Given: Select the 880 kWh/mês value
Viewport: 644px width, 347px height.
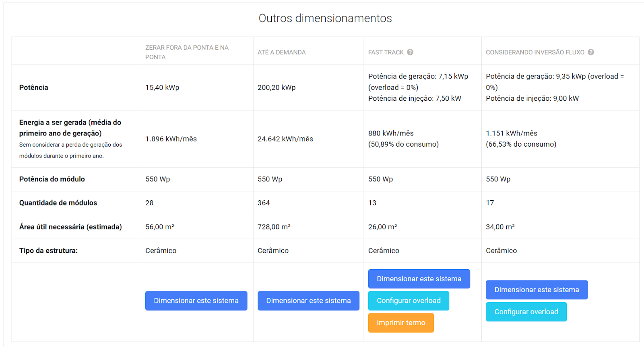Looking at the screenshot, I should pyautogui.click(x=391, y=133).
